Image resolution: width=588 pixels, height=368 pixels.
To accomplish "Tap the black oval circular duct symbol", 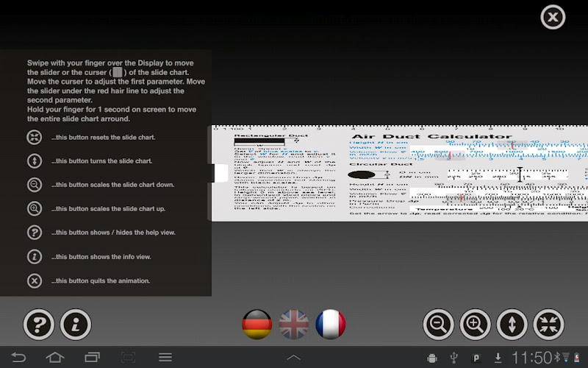I will click(362, 174).
